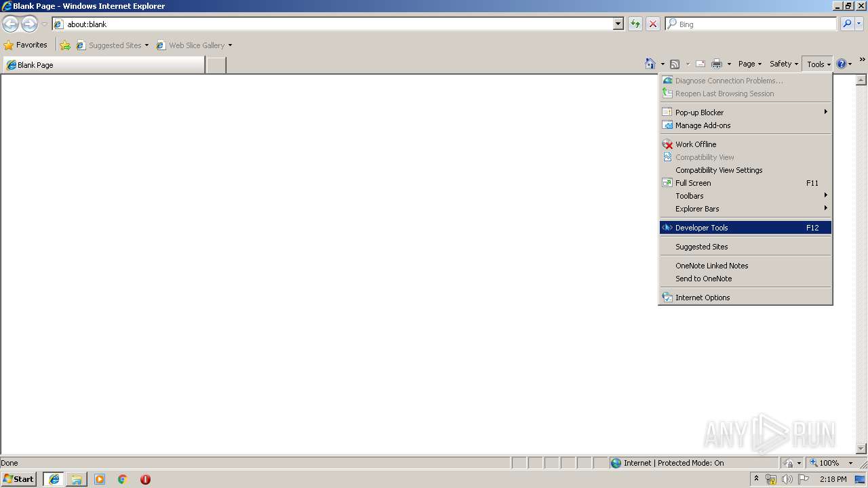868x488 pixels.
Task: Click the volume speaker tray icon
Action: (x=787, y=479)
